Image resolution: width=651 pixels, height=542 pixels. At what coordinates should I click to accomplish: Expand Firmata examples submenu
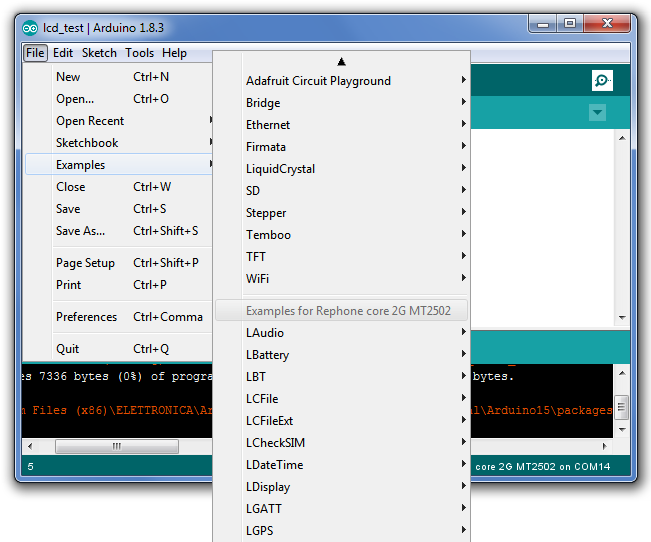click(342, 147)
